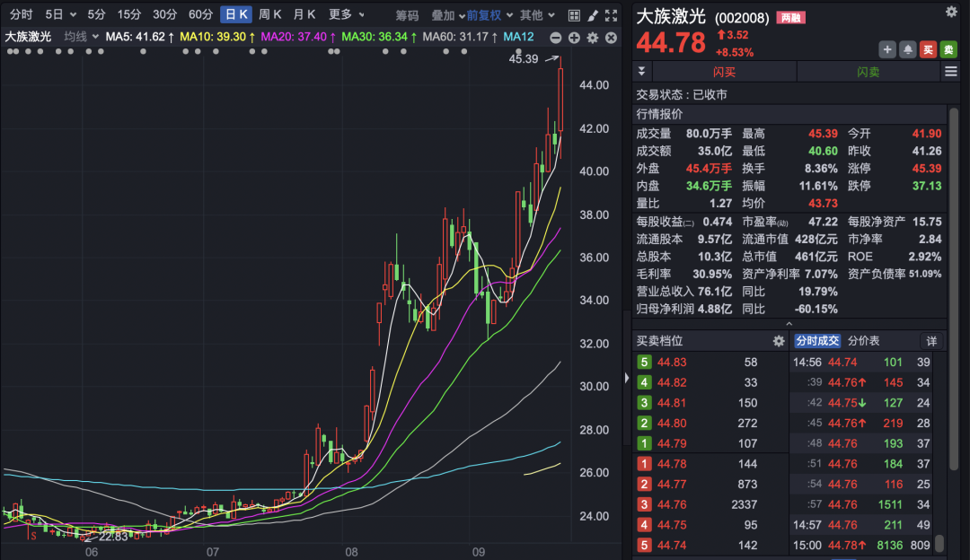Image resolution: width=970 pixels, height=560 pixels.
Task: Toggle fullscreen chart view
Action: pos(612,15)
